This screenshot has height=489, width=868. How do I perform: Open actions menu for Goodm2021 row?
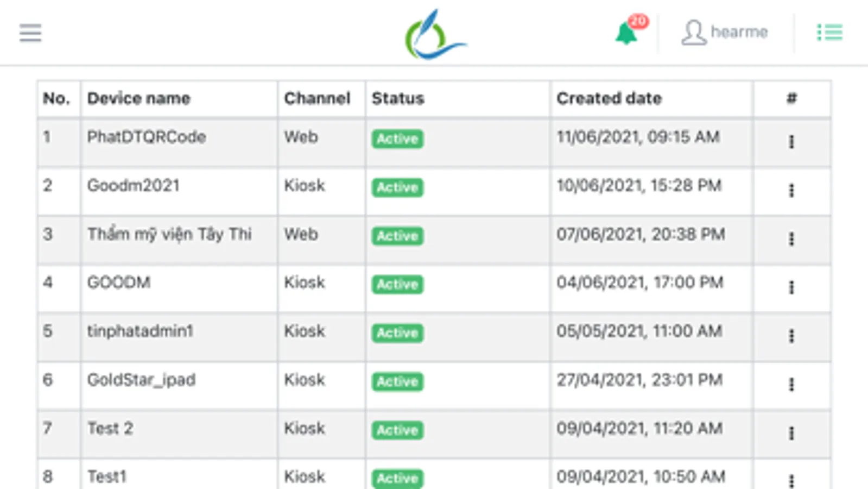tap(791, 190)
